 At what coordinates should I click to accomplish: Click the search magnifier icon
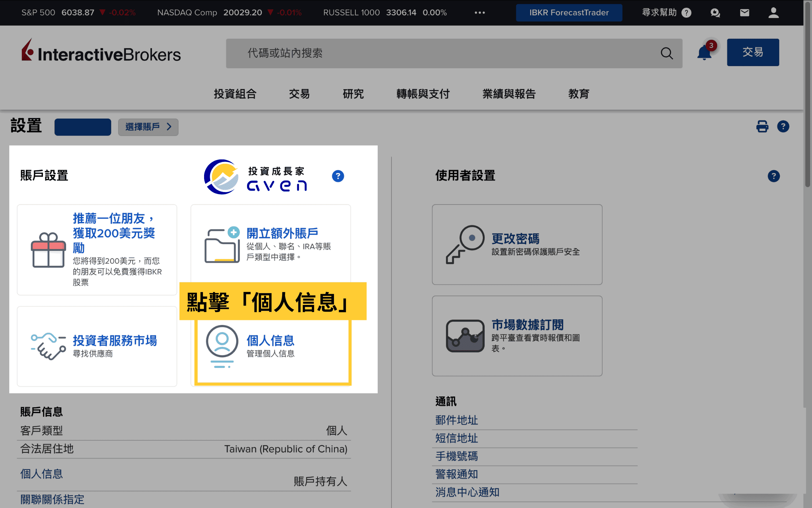pos(667,53)
